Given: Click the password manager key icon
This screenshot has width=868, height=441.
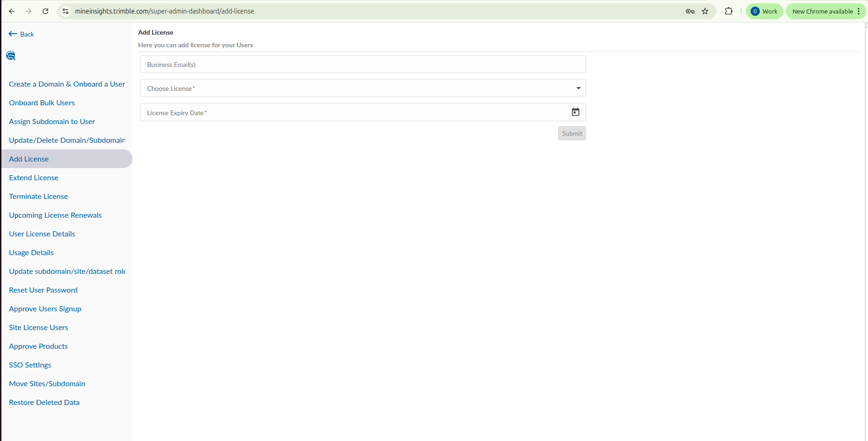Looking at the screenshot, I should [690, 11].
